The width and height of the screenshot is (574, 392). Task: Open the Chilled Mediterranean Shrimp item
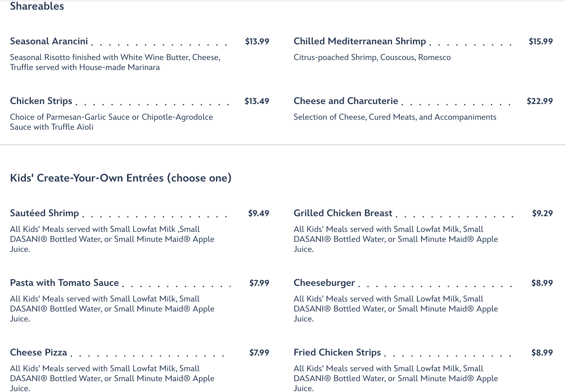pyautogui.click(x=360, y=41)
